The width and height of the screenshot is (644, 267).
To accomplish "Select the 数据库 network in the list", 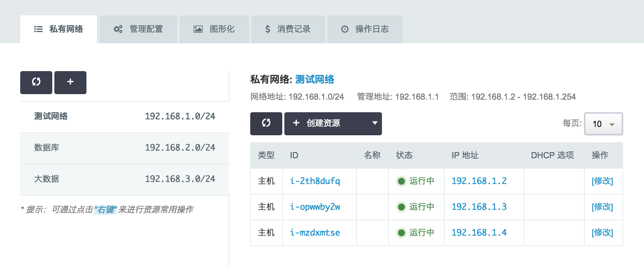I will [124, 148].
